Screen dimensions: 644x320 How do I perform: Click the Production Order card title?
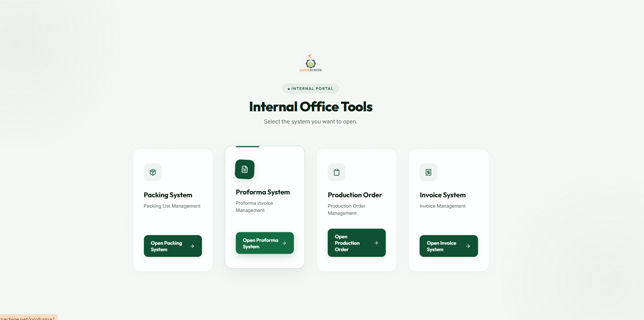coord(355,195)
